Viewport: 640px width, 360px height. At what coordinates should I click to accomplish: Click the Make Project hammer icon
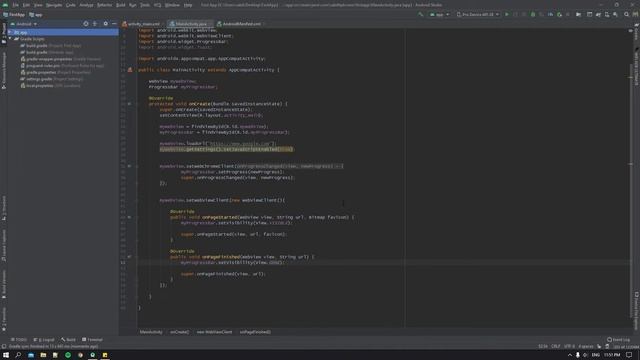click(420, 14)
